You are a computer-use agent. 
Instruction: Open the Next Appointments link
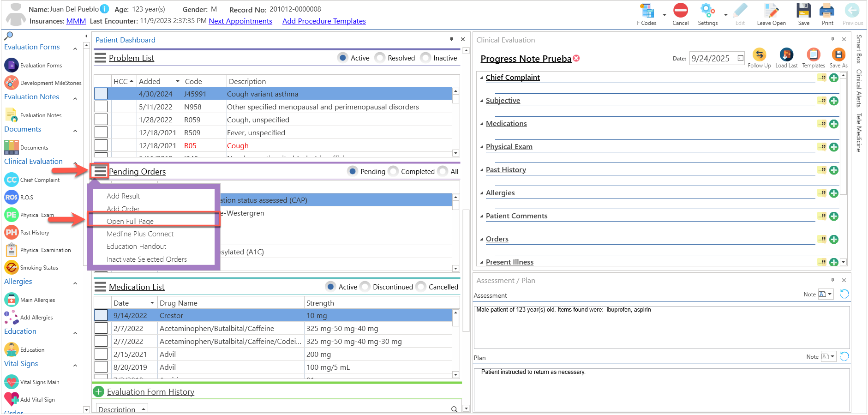pyautogui.click(x=240, y=21)
